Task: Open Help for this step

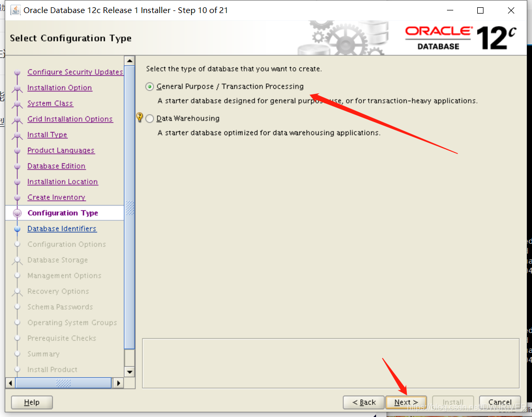Action: pos(32,402)
